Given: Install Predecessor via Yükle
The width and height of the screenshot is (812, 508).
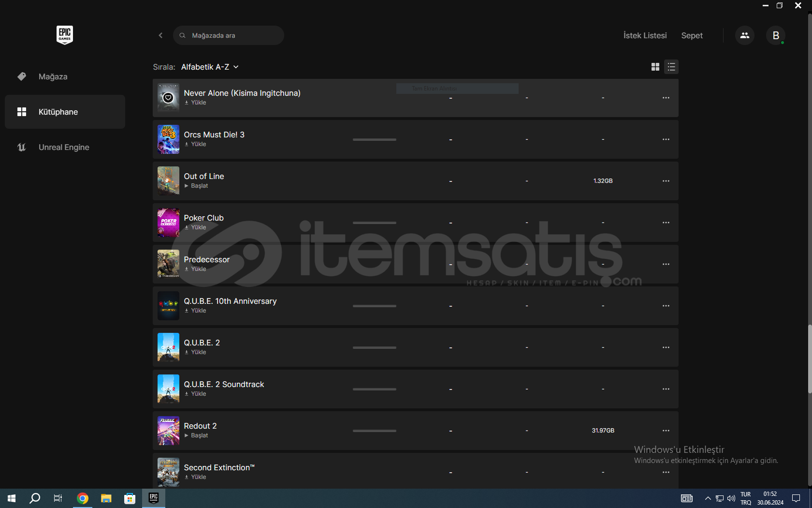Looking at the screenshot, I should coord(195,269).
